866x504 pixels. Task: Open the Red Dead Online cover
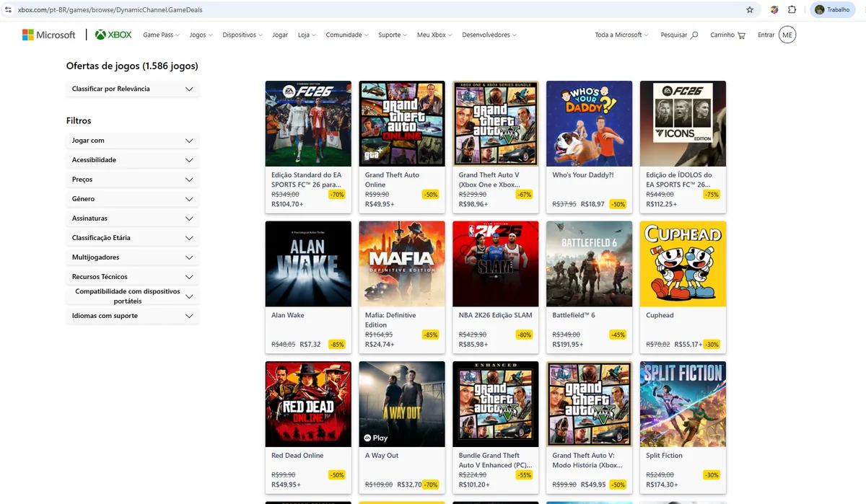pyautogui.click(x=308, y=404)
